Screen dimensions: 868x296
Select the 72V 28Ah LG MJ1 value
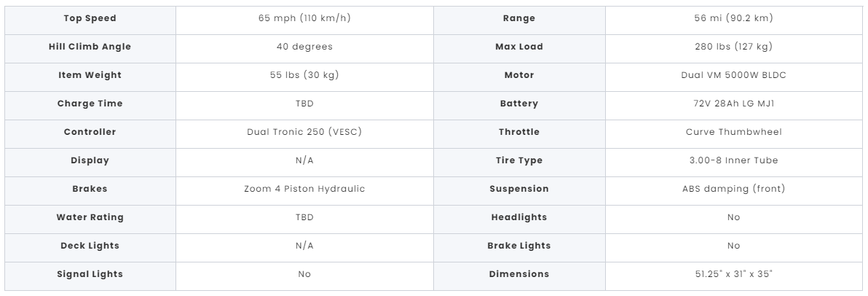pyautogui.click(x=733, y=104)
